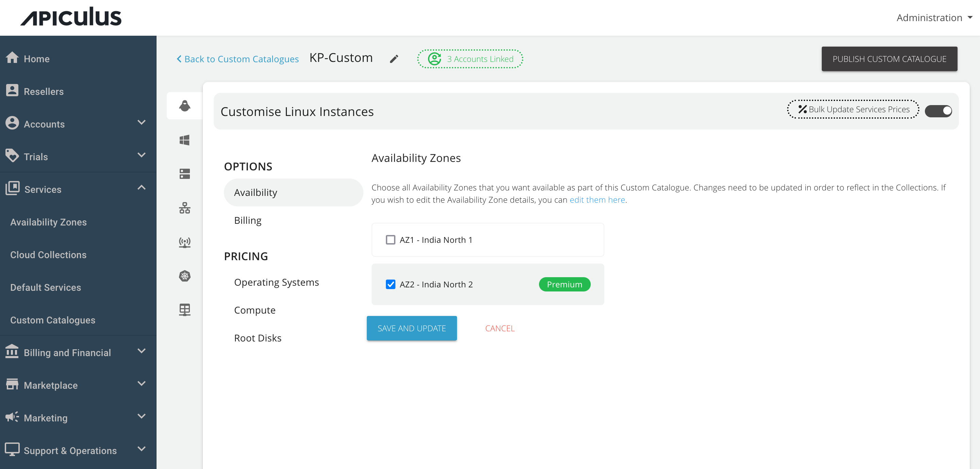This screenshot has width=980, height=469.
Task: Enable the AZ1 - India North 1 checkbox
Action: [390, 240]
